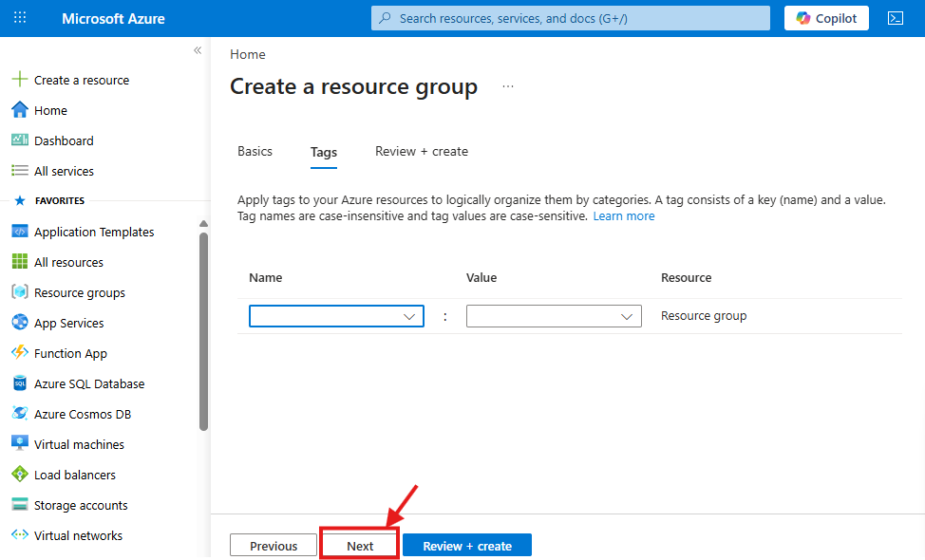Click the sidebar favorites scrollbar thumb

[203, 331]
